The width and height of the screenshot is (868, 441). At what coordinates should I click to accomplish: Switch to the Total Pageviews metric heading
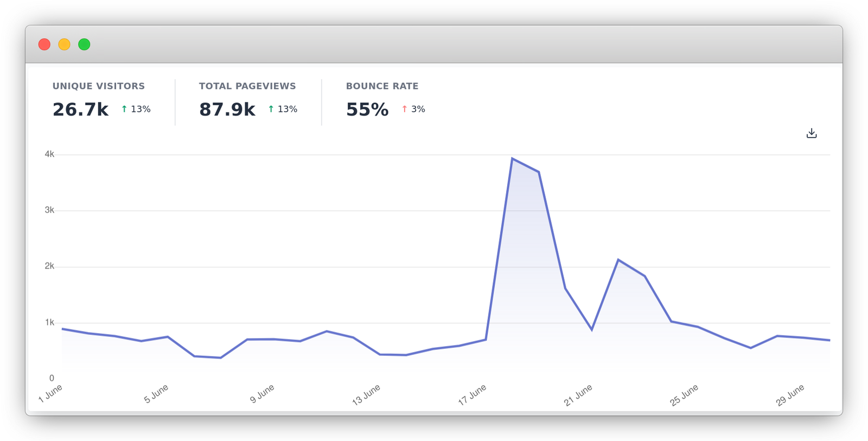(x=247, y=86)
